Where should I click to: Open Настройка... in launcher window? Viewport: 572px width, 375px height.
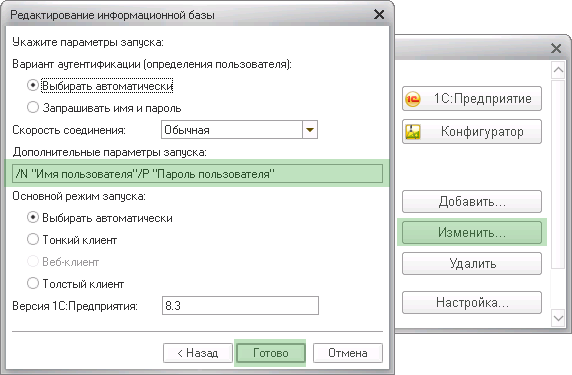click(x=472, y=302)
